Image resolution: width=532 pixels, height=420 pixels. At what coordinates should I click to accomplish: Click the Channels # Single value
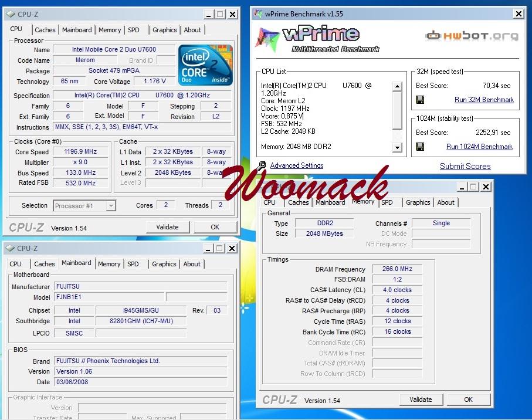441,223
